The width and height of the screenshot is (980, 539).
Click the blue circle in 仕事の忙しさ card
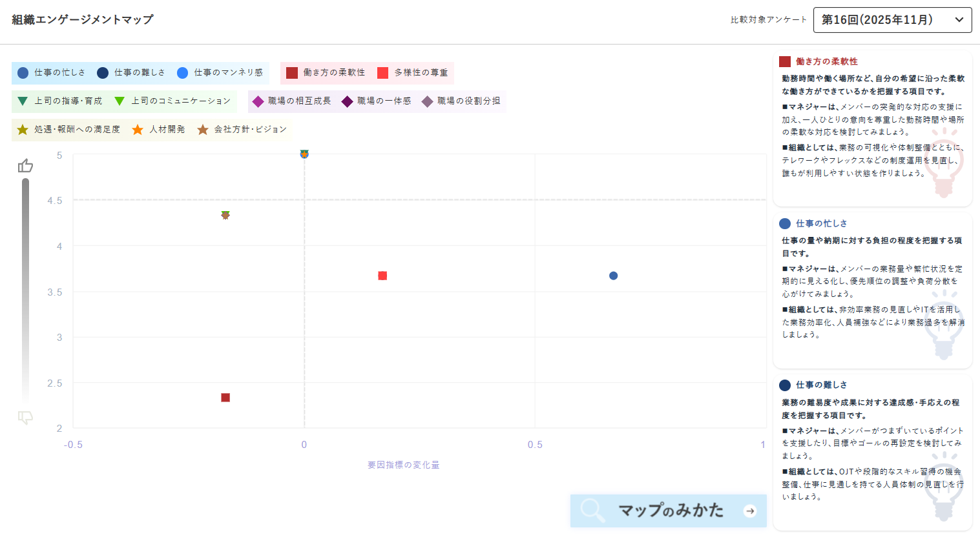point(785,223)
